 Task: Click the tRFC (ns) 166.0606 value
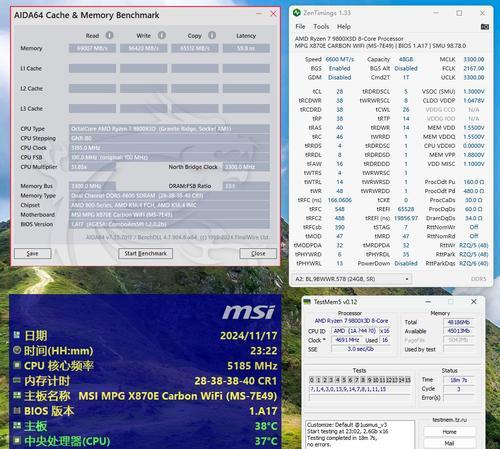[x=339, y=200]
